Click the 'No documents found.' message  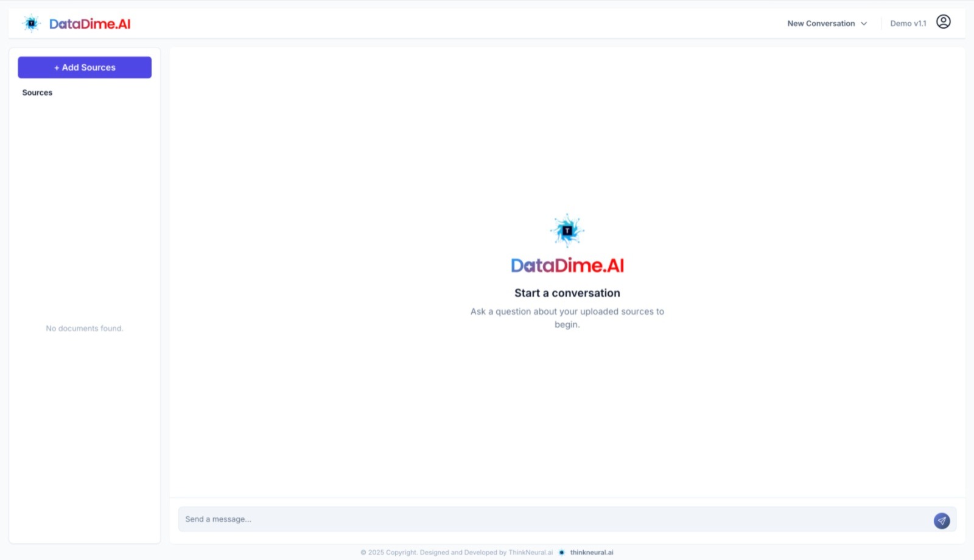click(85, 329)
